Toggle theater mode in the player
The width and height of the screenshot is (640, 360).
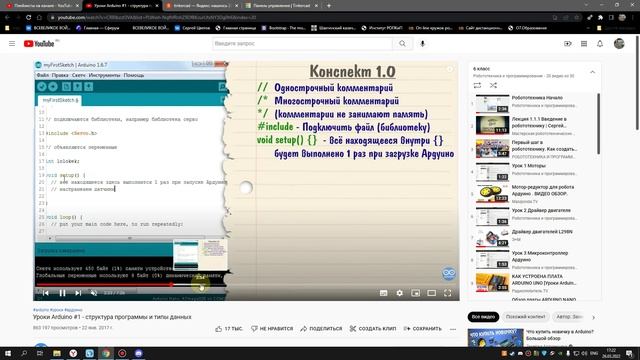pyautogui.click(x=431, y=293)
